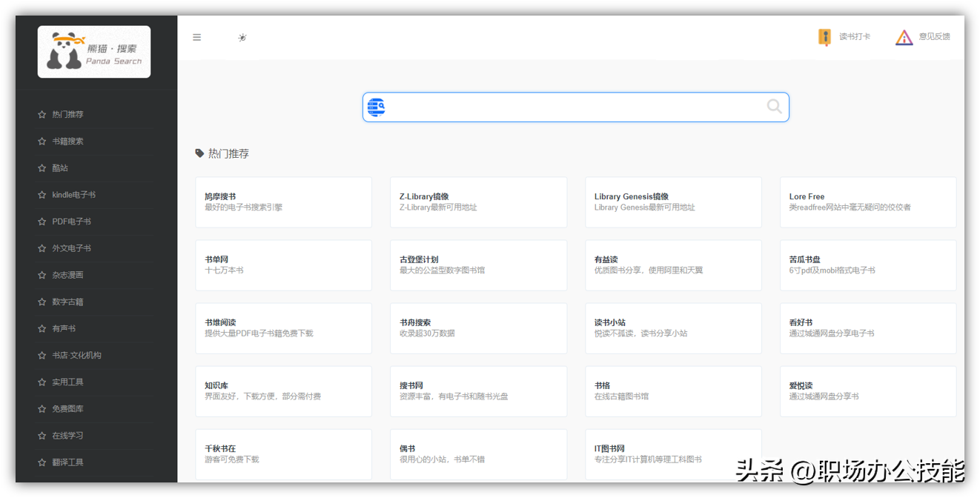Click the star icon beside 酷站
Viewport: 980px width, 498px height.
point(42,168)
